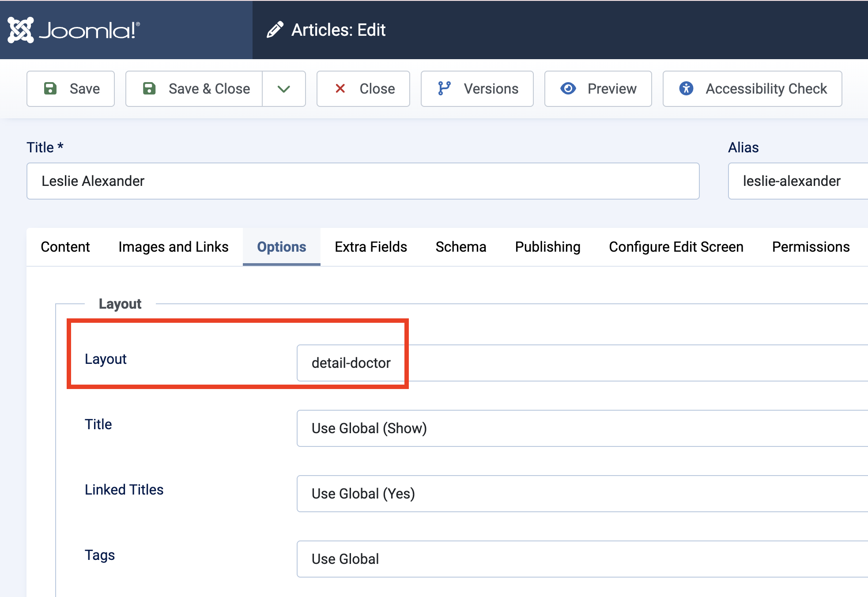Click the Layout field label
Image resolution: width=868 pixels, height=597 pixels.
(106, 359)
